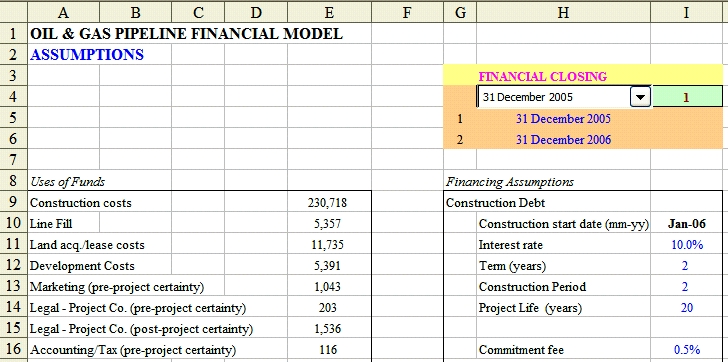Click the 0.5% commitment fee value

tap(687, 350)
